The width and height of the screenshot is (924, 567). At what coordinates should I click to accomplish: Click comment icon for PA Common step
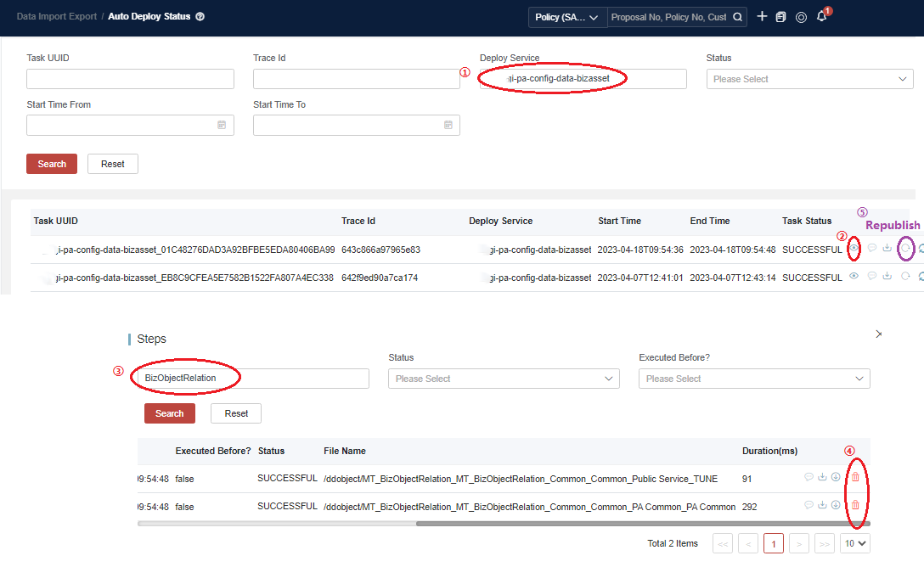point(808,506)
